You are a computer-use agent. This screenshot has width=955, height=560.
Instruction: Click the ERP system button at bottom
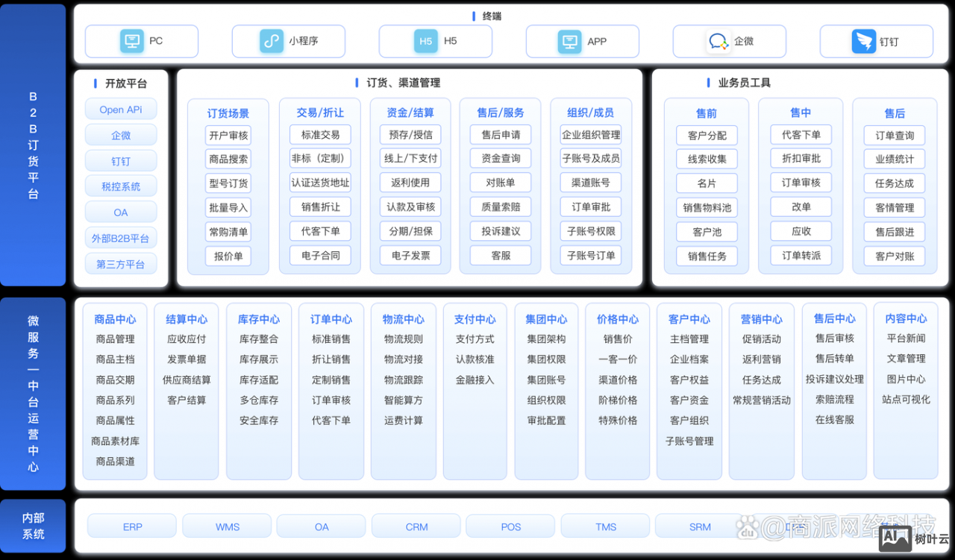point(131,526)
